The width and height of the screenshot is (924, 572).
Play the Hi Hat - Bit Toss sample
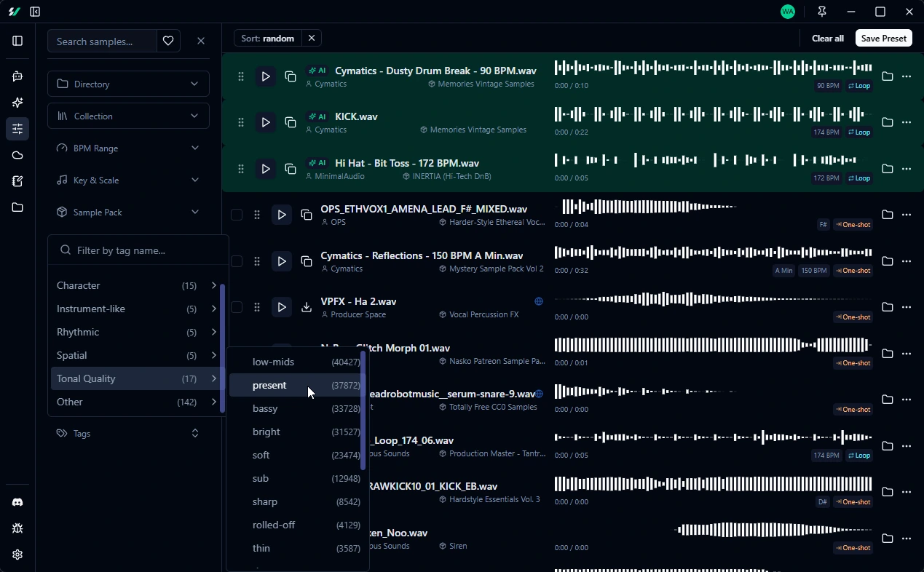pyautogui.click(x=265, y=168)
